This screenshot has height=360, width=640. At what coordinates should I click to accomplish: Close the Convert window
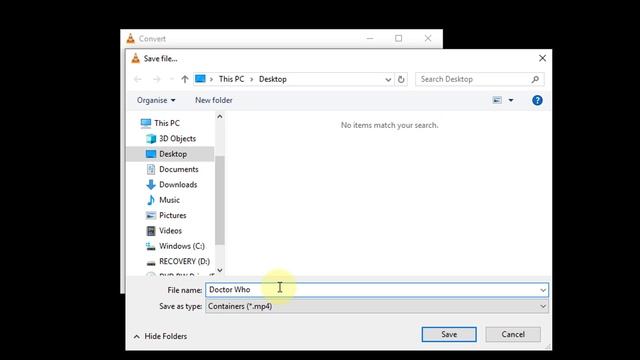pyautogui.click(x=428, y=38)
